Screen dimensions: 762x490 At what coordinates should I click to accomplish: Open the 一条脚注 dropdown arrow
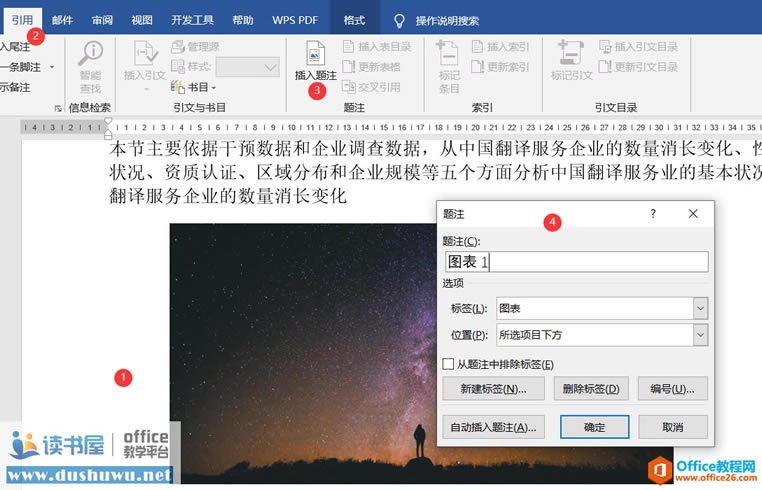[x=52, y=67]
